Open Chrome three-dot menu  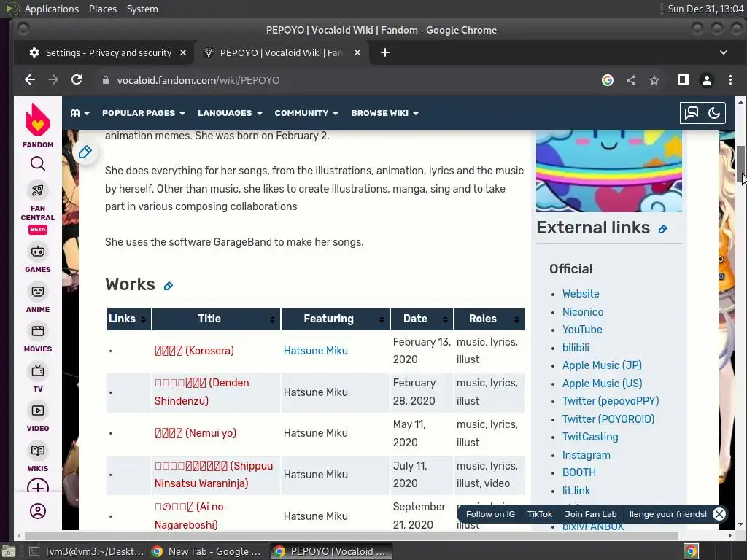pos(730,80)
